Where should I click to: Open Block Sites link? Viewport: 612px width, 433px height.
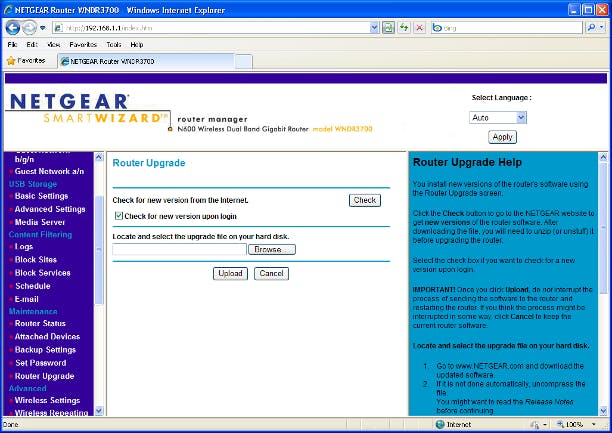36,260
